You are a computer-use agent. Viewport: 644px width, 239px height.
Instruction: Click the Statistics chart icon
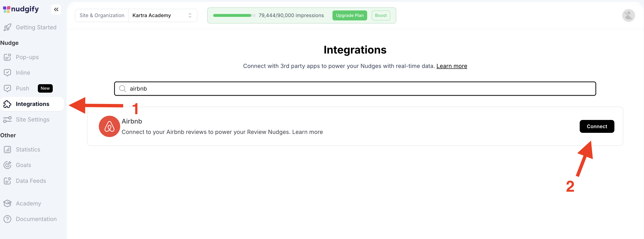pyautogui.click(x=7, y=149)
